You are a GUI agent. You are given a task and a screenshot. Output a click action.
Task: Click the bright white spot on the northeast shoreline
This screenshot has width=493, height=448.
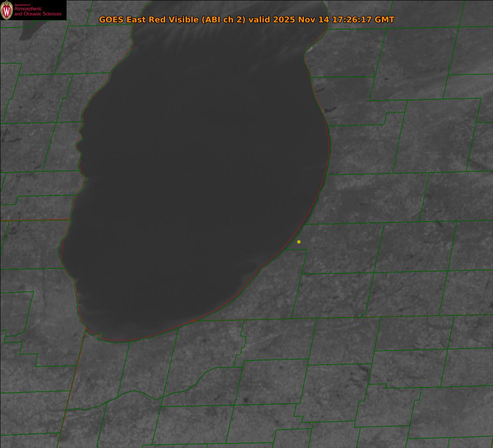pos(311,48)
